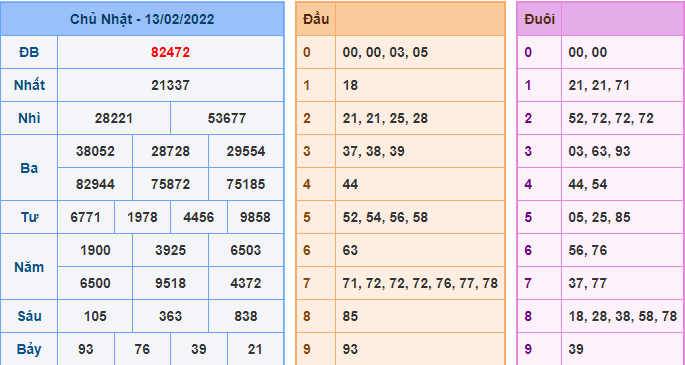Select Năm prize number 4372
The width and height of the screenshot is (685, 365).
(x=246, y=283)
